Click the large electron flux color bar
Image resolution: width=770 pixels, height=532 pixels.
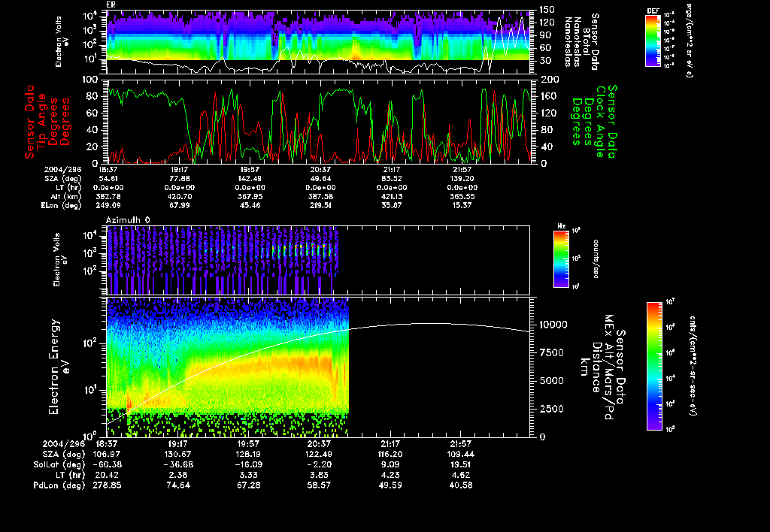(655, 366)
